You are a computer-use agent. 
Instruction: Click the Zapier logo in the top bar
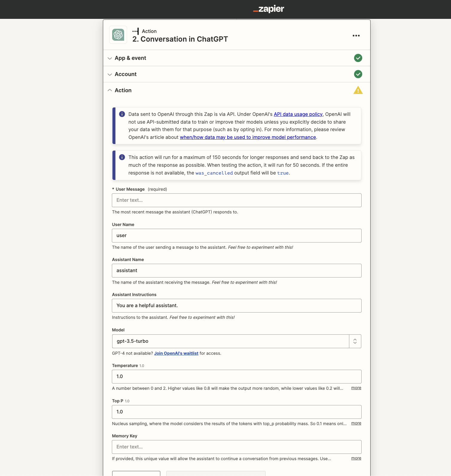(x=269, y=9)
